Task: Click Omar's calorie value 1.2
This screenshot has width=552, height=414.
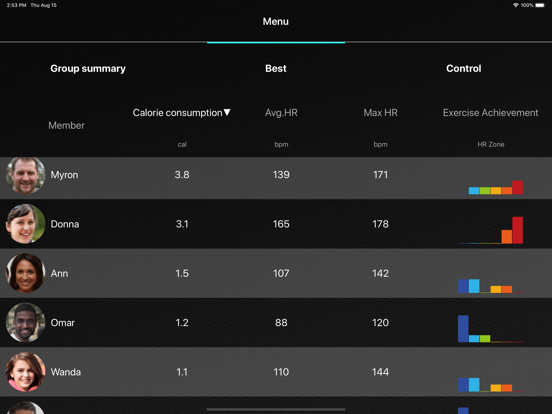Action: pos(182,323)
